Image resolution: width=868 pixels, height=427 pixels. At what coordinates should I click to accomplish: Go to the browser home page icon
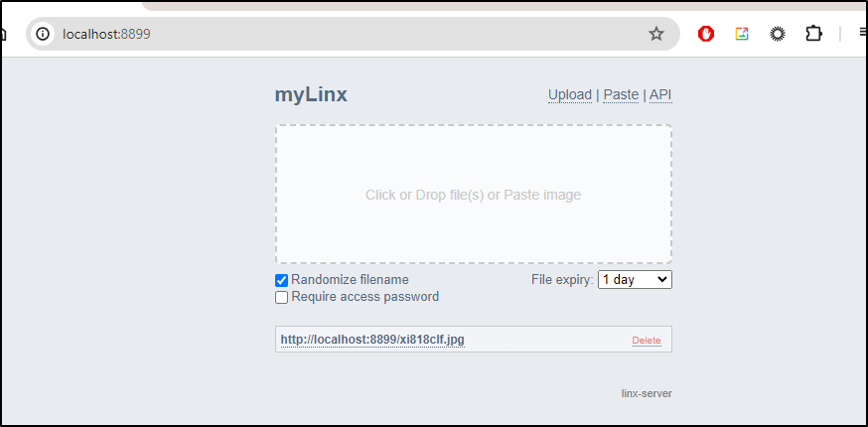(x=3, y=35)
